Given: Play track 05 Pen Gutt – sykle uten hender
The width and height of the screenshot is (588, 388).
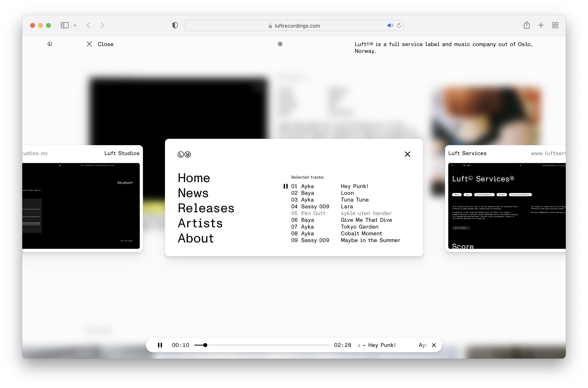Looking at the screenshot, I should tap(346, 213).
